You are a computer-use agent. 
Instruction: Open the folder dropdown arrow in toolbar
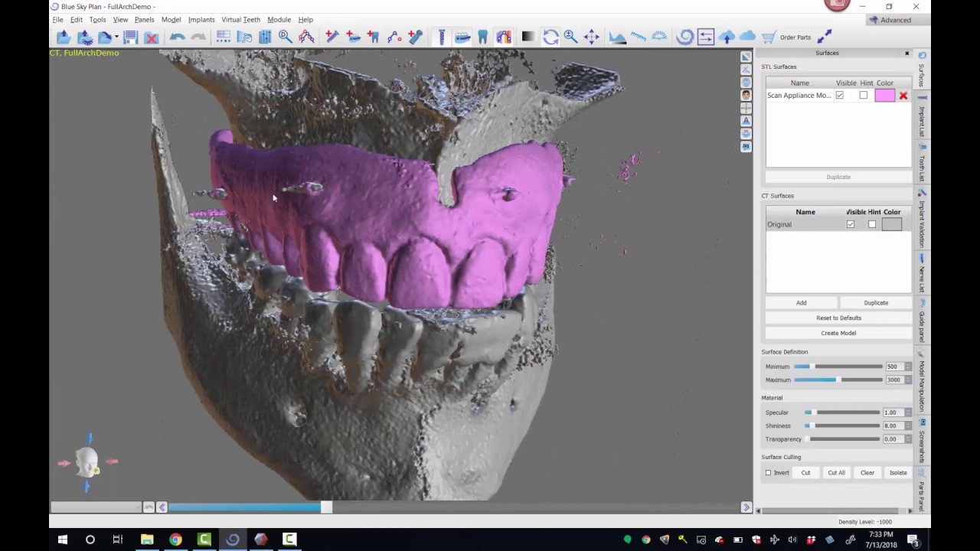click(116, 37)
